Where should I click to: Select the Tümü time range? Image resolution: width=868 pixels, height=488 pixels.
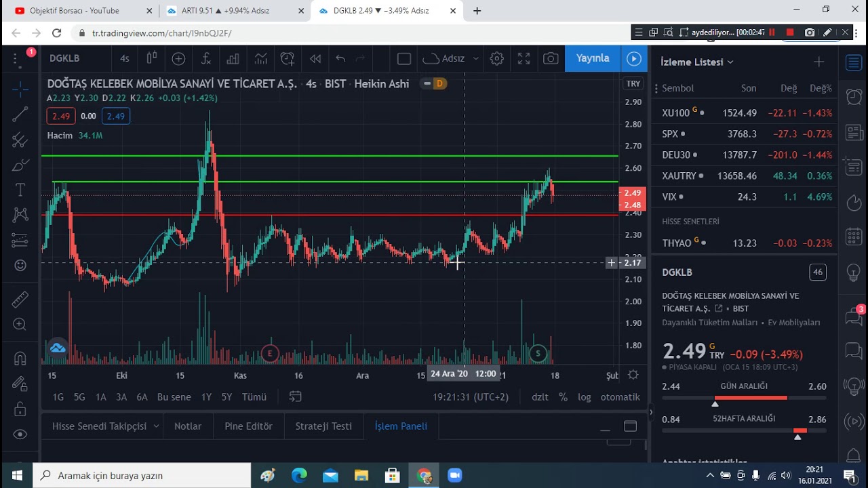coord(254,397)
